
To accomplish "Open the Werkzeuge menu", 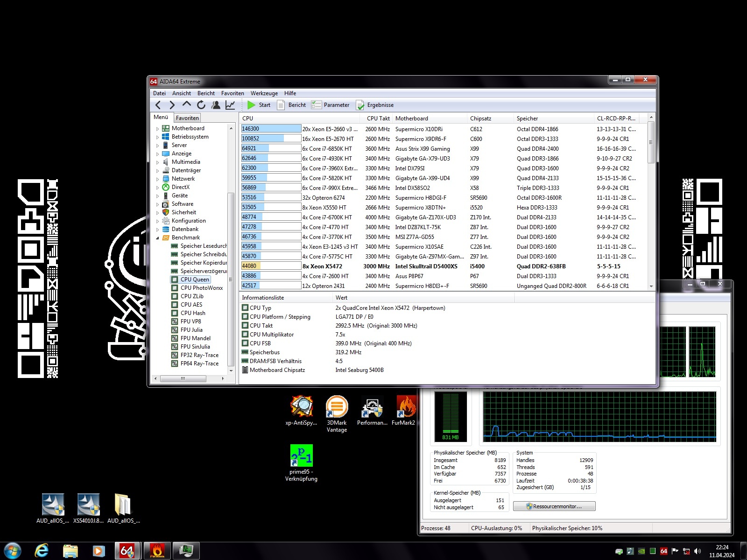I will (264, 93).
